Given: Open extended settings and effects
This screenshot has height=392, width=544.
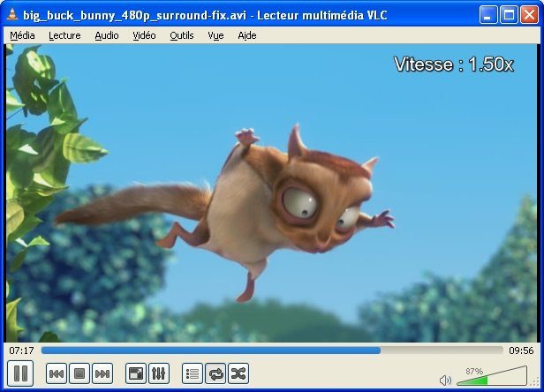Looking at the screenshot, I should [159, 373].
